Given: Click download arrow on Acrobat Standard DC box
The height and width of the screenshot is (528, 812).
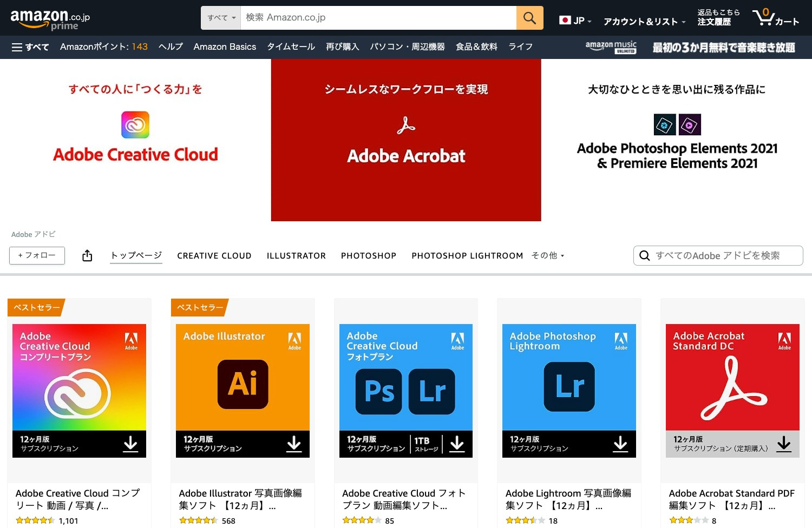Looking at the screenshot, I should tap(784, 444).
